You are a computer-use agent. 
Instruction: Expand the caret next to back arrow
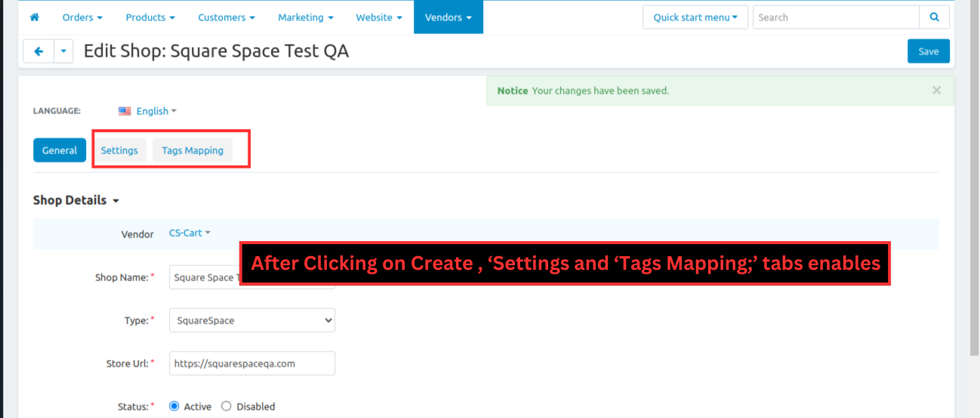[x=63, y=51]
